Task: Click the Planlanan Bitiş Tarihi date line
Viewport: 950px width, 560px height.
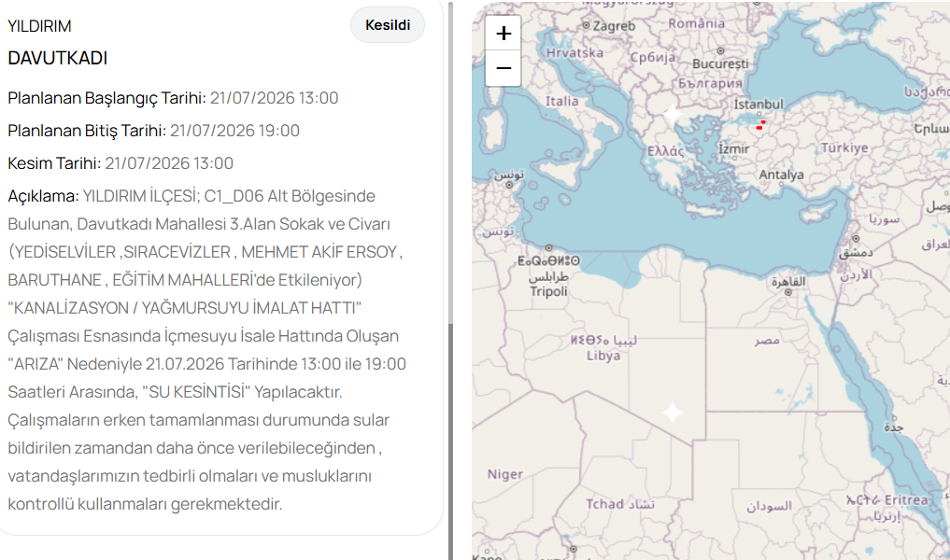Action: pos(153,131)
